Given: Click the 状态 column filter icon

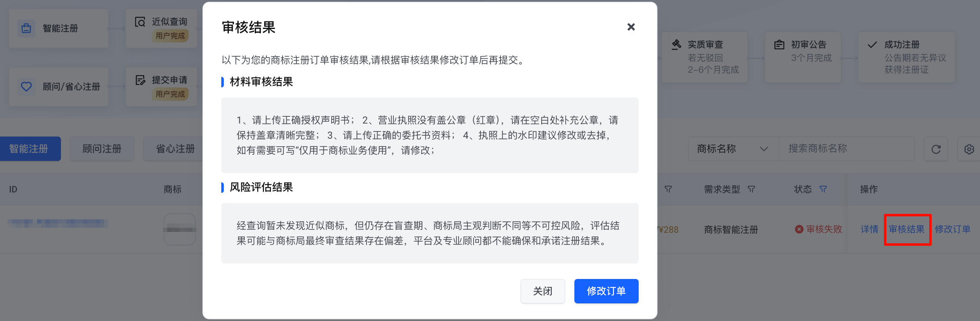Looking at the screenshot, I should click(823, 189).
